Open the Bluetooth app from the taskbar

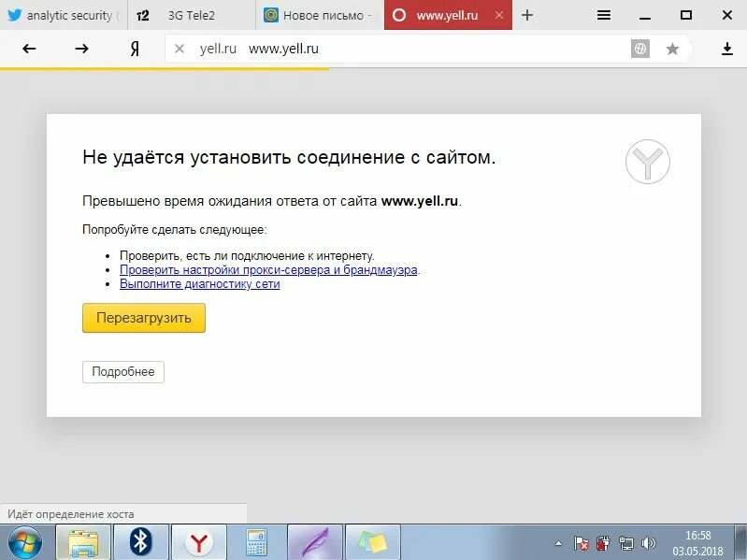[140, 542]
